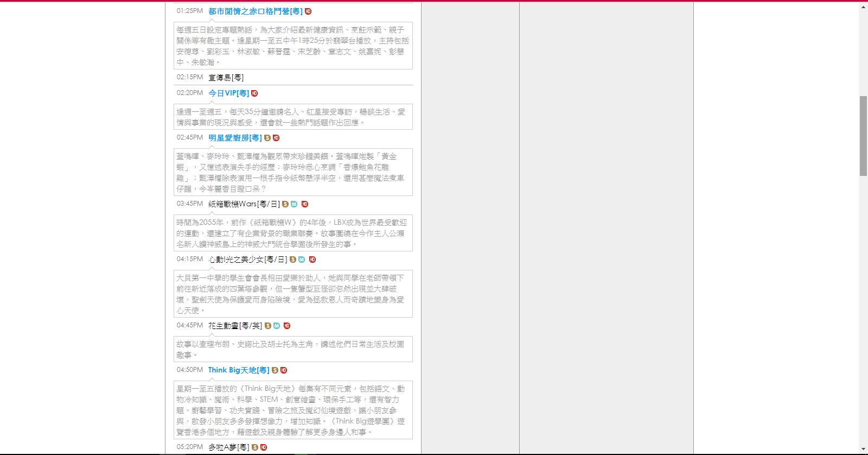
Task: Click HD icon on 紙箱戰機Wars row
Action: (x=305, y=204)
